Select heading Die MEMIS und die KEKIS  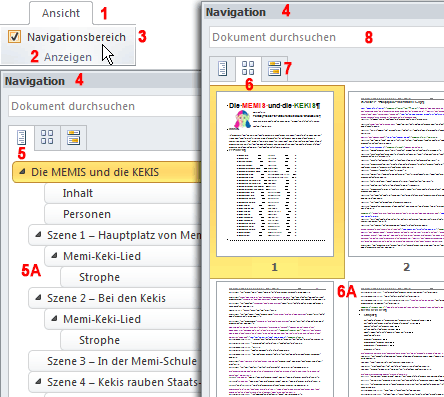[107, 172]
